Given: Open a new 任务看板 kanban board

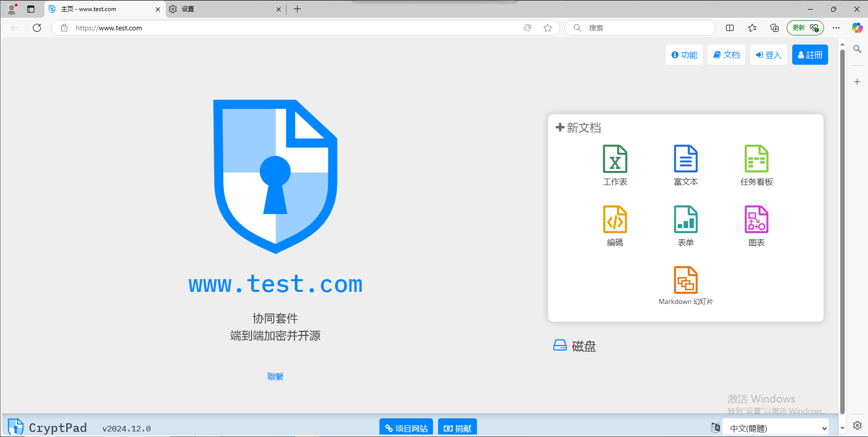Looking at the screenshot, I should click(756, 165).
